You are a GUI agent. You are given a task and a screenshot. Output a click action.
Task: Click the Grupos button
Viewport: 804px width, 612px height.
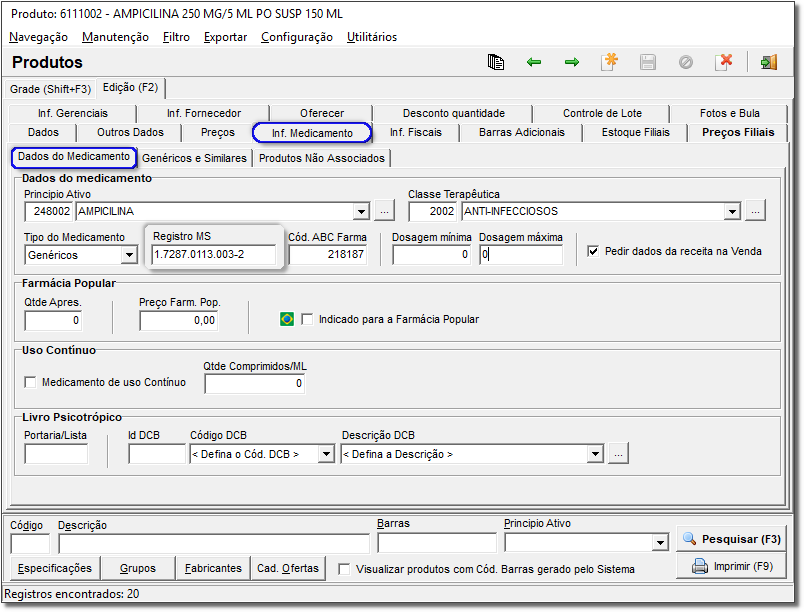click(138, 568)
